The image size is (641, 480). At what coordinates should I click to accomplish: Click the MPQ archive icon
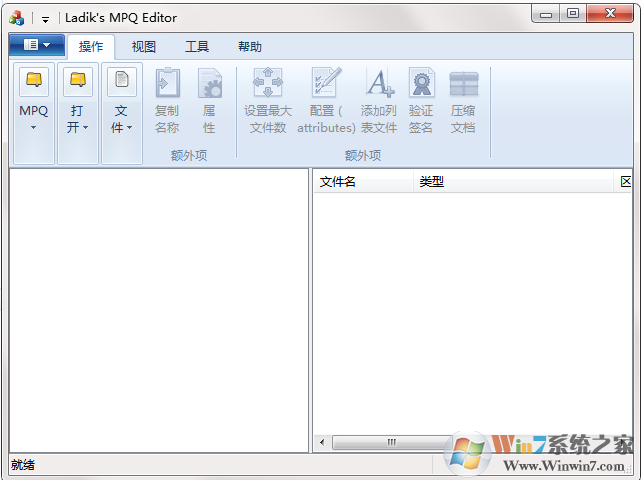click(x=34, y=81)
